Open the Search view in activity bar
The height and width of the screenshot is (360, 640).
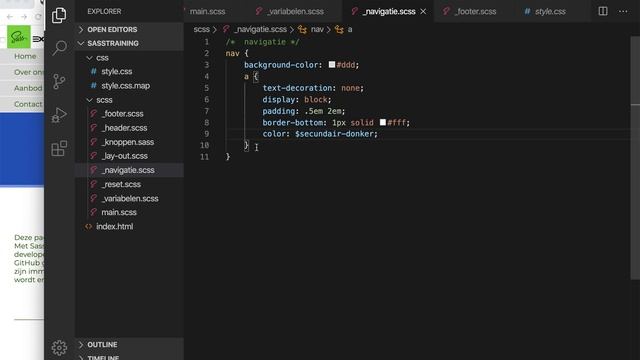click(x=59, y=48)
